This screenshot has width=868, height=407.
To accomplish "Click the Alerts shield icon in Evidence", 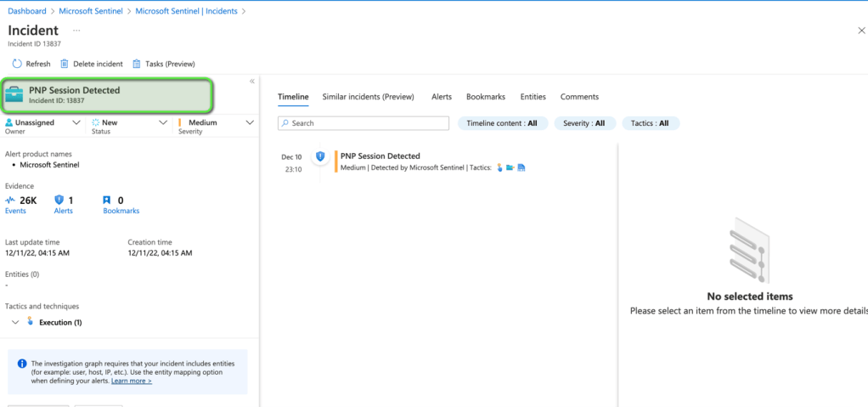I will click(x=59, y=200).
